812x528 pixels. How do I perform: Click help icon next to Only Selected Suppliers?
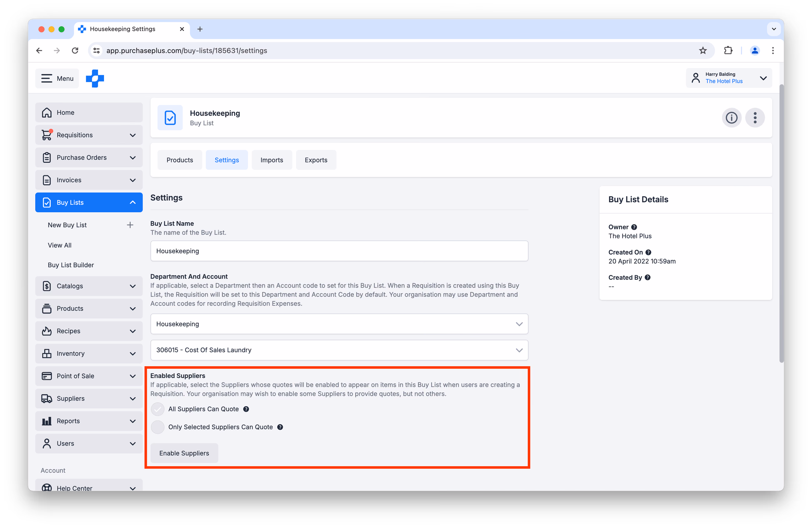280,427
